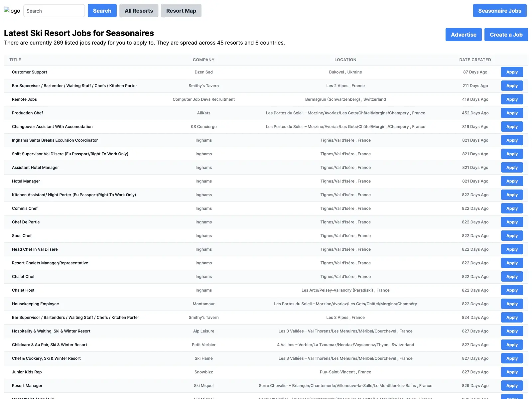Click company name 'Alp Leisure'
Image resolution: width=532 pixels, height=399 pixels.
tap(203, 331)
